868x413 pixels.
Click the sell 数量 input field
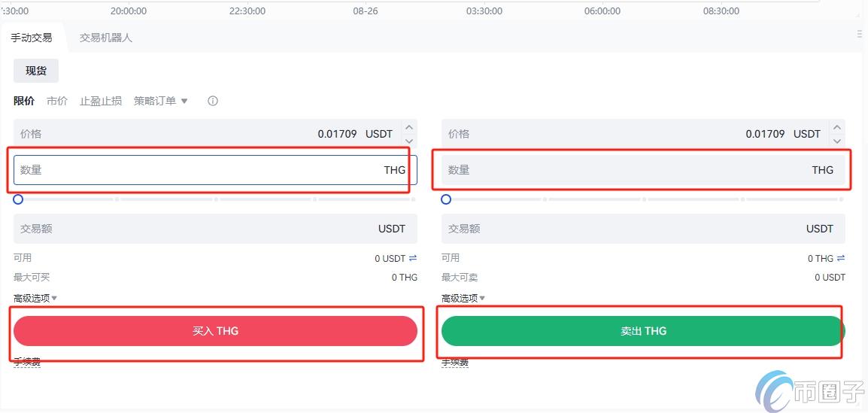click(x=632, y=170)
